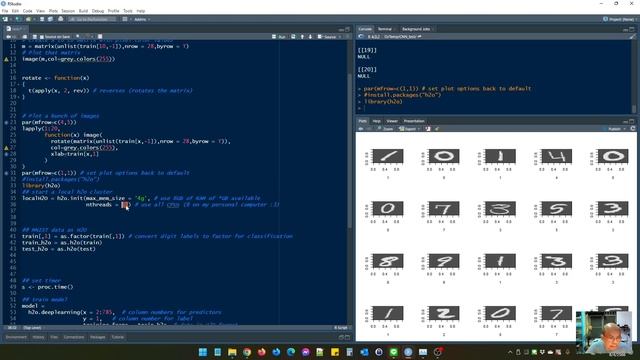Click the Go to file/function search field
This screenshot has height=360, width=640.
click(x=92, y=19)
